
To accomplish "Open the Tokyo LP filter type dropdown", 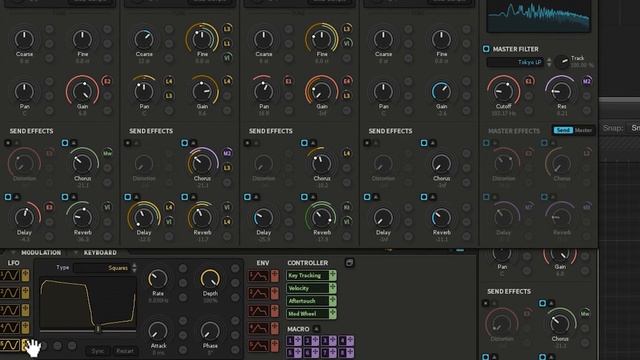I will (515, 62).
